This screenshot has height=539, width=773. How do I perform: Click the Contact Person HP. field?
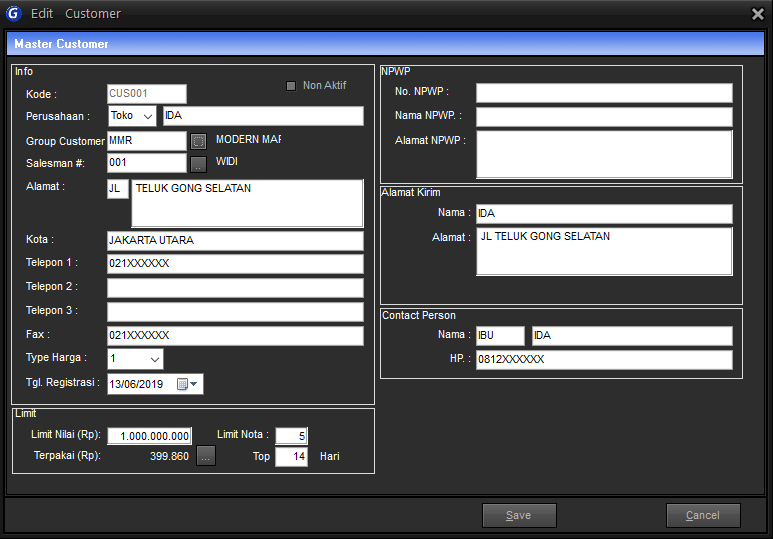pos(604,360)
